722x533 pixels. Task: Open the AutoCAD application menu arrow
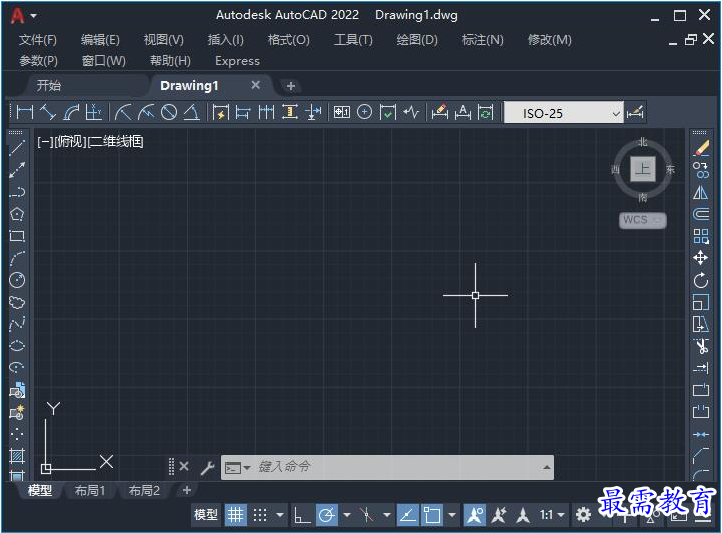point(34,16)
